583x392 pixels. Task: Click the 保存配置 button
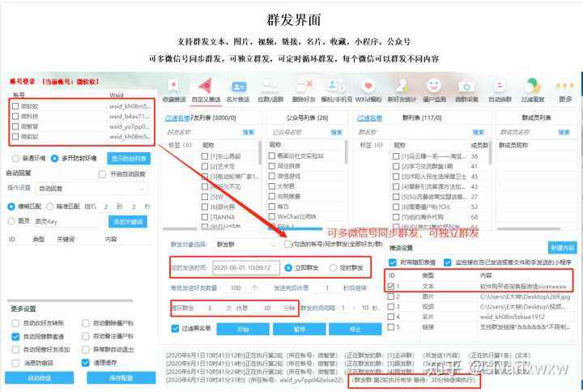121,378
